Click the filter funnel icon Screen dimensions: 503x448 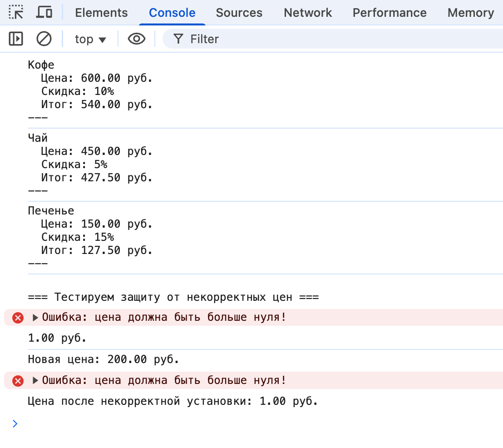pos(178,39)
